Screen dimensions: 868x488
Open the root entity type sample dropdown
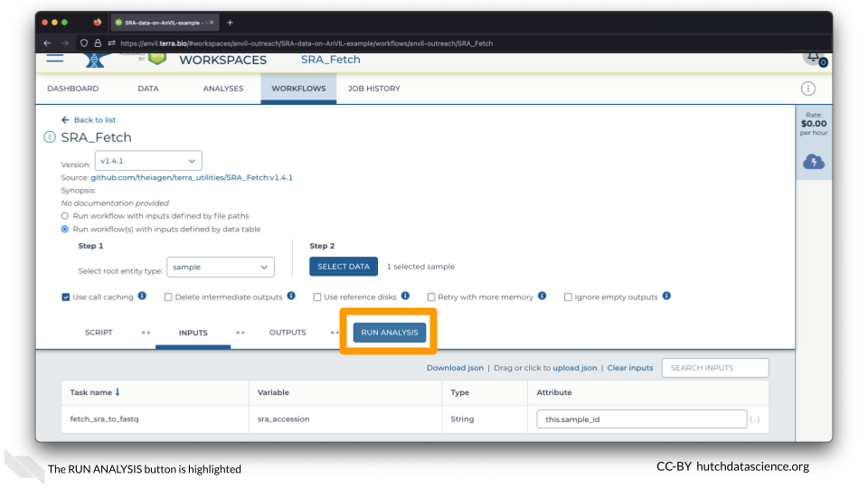(x=221, y=267)
